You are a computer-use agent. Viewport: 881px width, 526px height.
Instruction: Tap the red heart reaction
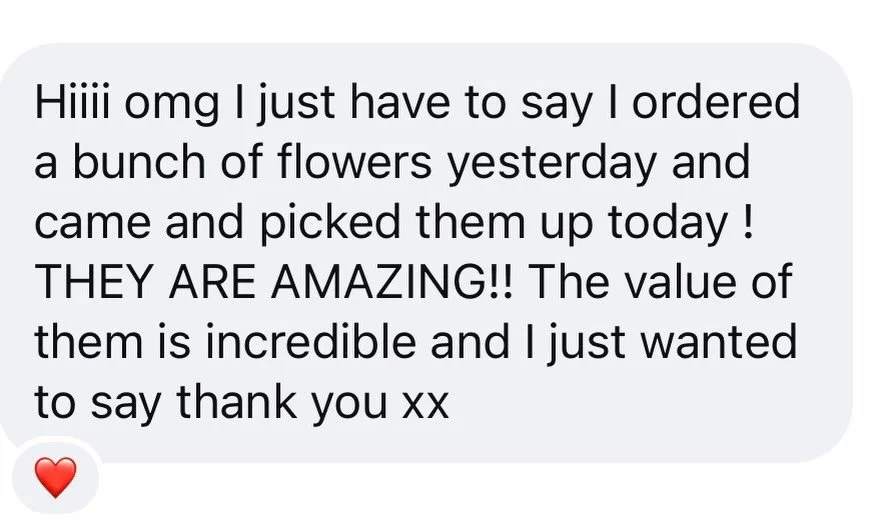56,477
